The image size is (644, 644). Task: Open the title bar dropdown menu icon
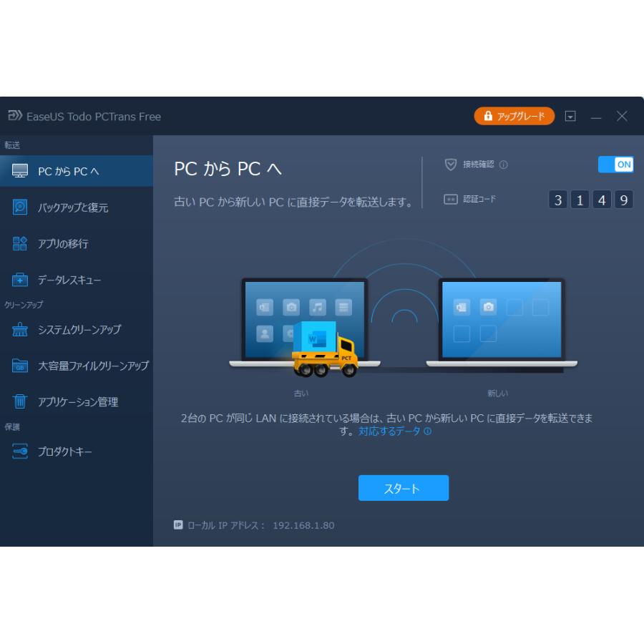(570, 116)
